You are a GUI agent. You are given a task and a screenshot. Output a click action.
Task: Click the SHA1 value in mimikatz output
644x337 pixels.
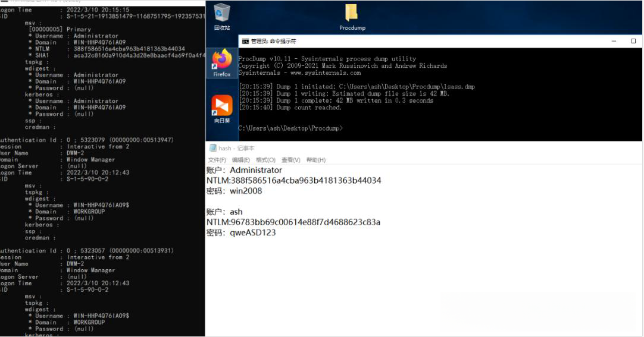[x=139, y=55]
